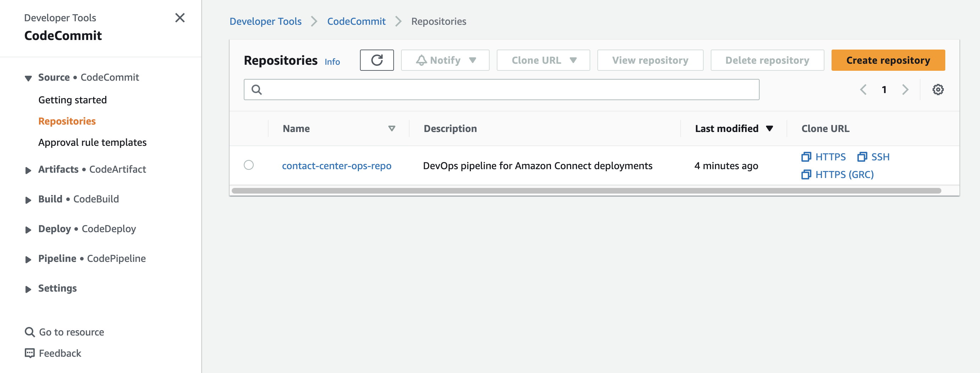Click the Delete repository button
Image resolution: width=980 pixels, height=373 pixels.
[x=767, y=60]
